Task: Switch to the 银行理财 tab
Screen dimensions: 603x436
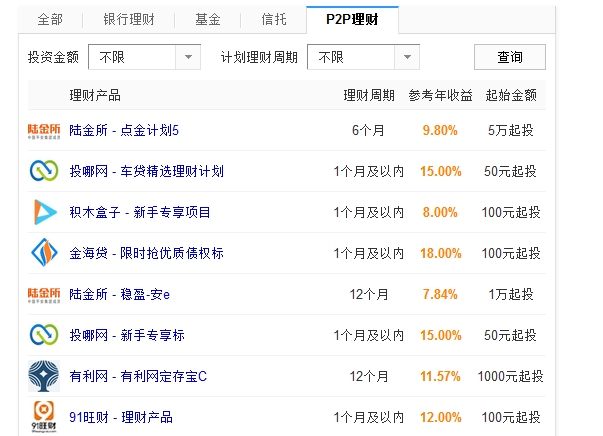Action: coord(129,19)
